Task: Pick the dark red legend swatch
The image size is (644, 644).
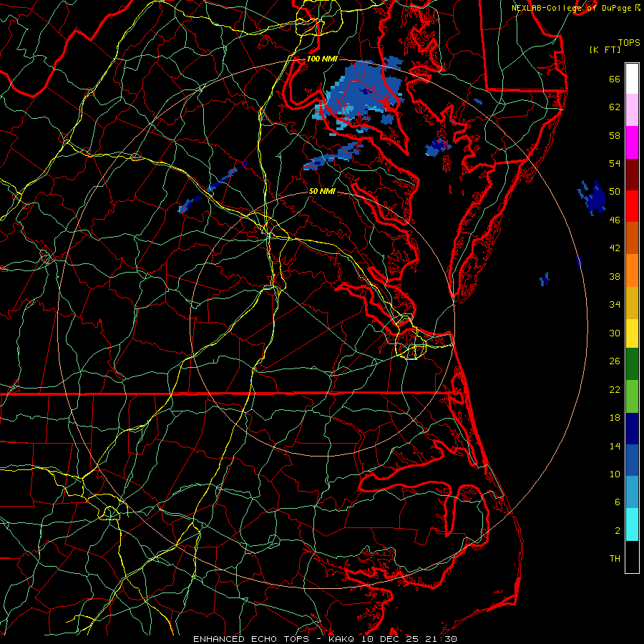Action: 632,175
